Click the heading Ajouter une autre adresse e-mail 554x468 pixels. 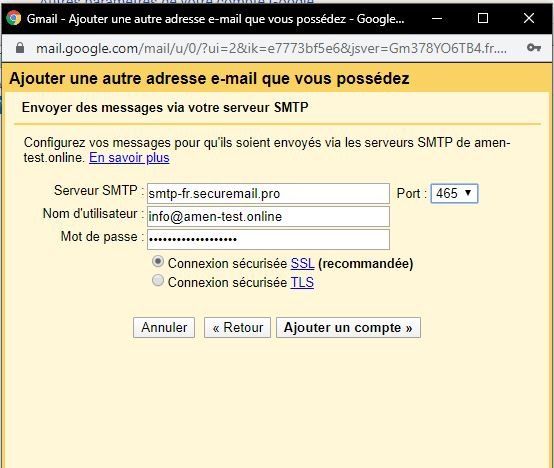(x=209, y=78)
